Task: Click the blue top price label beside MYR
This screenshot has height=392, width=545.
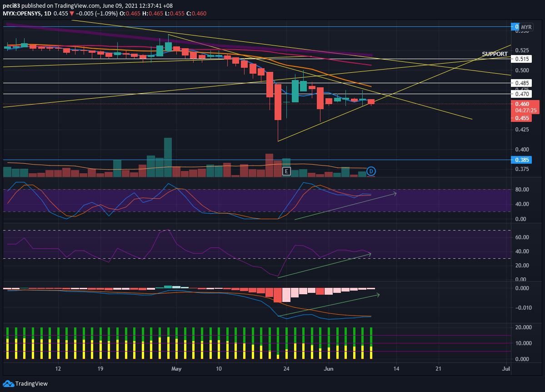Action: coord(515,27)
